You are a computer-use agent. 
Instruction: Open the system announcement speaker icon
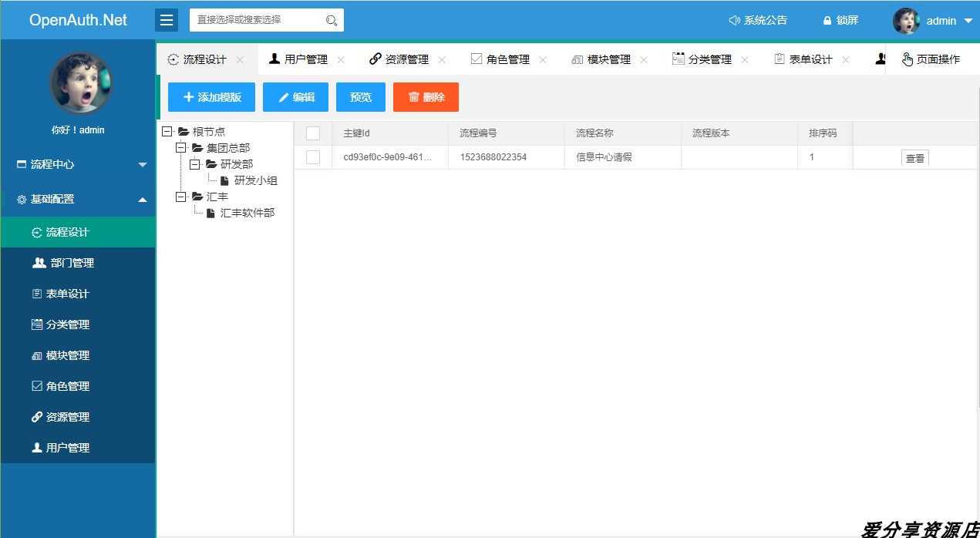coord(734,21)
